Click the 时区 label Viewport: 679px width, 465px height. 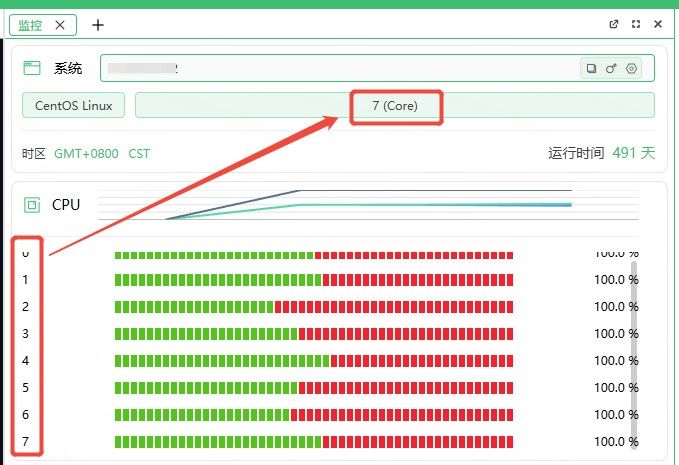(x=34, y=154)
